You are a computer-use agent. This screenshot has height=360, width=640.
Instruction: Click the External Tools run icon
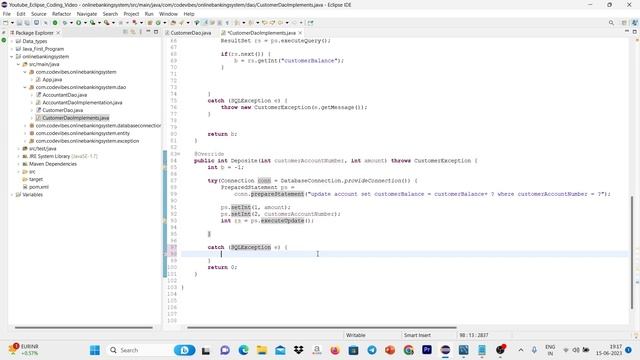(107, 23)
